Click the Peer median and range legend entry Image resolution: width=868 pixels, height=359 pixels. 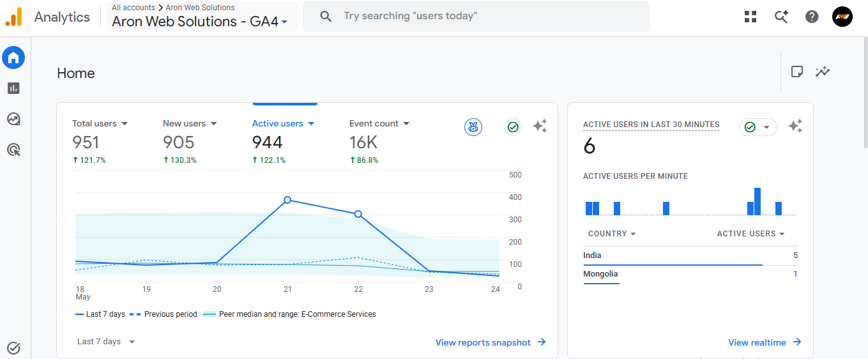click(x=289, y=314)
